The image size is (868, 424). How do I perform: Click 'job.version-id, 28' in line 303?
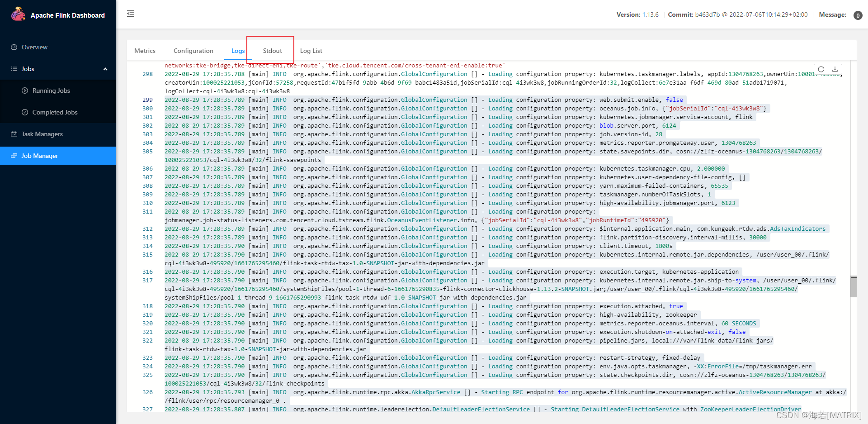631,134
